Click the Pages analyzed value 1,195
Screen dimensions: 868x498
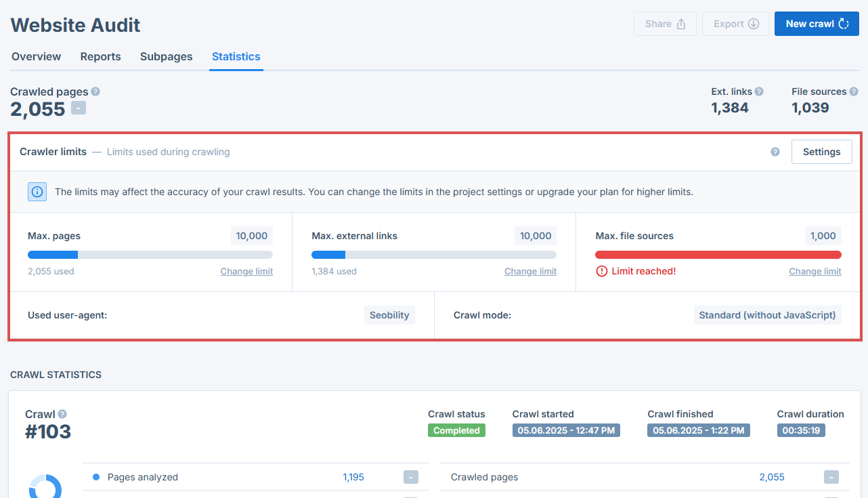[353, 477]
